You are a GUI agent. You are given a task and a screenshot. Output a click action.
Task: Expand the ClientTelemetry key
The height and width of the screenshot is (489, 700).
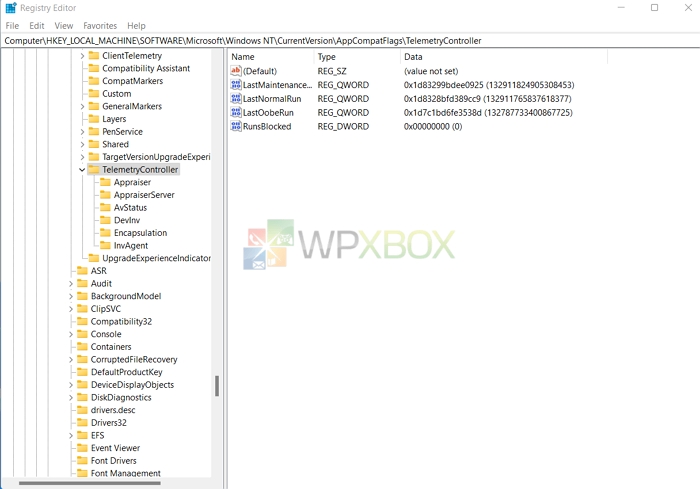coord(82,56)
